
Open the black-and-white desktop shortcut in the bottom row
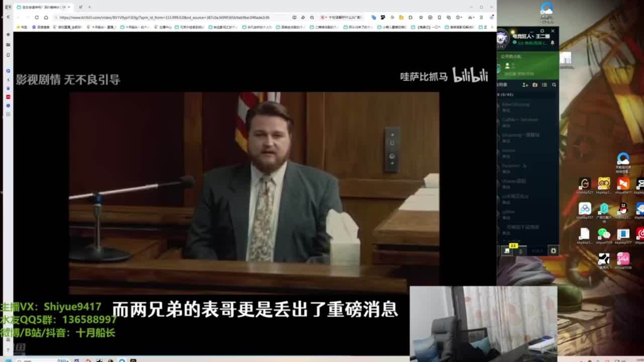pos(604,260)
